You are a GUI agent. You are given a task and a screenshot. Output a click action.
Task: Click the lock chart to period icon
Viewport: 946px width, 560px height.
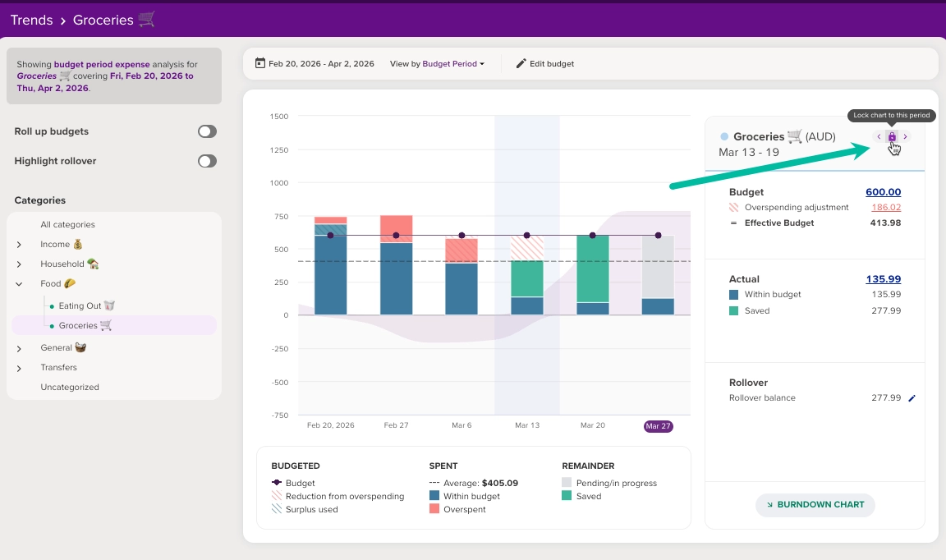pos(892,137)
